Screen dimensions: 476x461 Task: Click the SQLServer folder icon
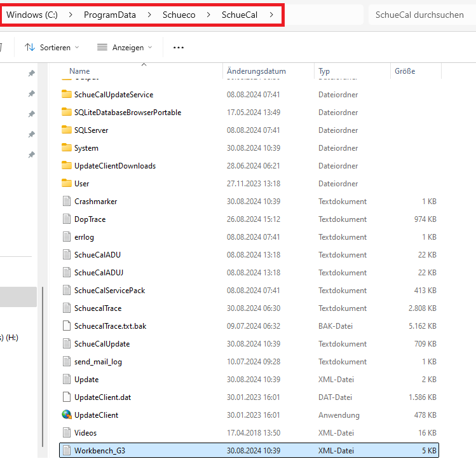pyautogui.click(x=67, y=130)
